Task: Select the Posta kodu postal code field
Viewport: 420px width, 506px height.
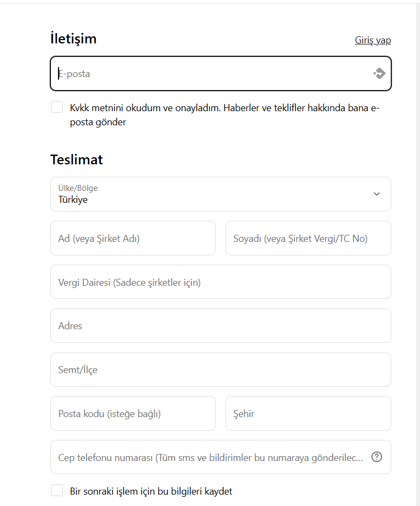Action: (133, 414)
